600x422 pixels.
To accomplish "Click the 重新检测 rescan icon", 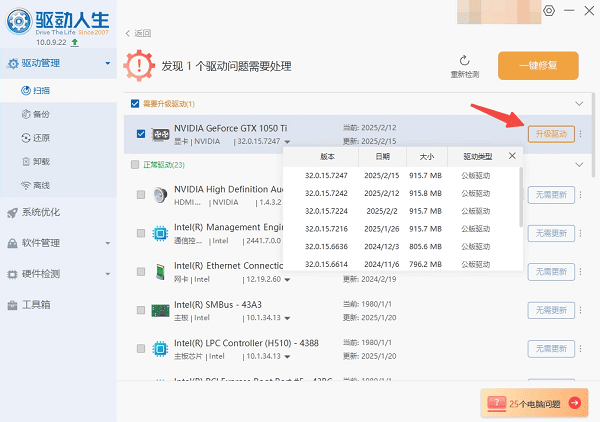I will (464, 60).
